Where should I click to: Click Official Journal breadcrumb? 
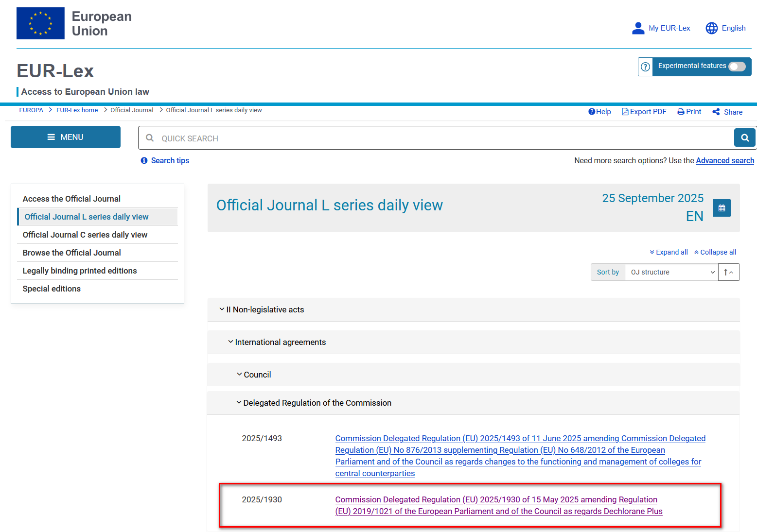coord(132,110)
